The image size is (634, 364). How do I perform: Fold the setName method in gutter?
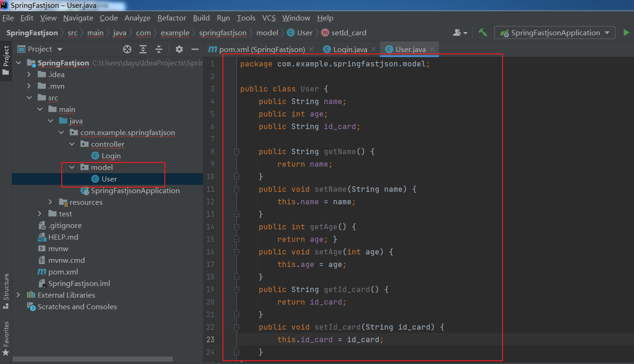tap(236, 189)
